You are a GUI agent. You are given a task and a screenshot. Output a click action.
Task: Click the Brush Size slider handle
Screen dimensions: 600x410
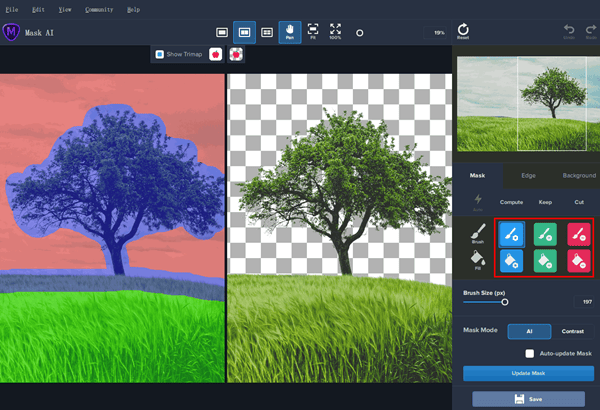pos(505,300)
